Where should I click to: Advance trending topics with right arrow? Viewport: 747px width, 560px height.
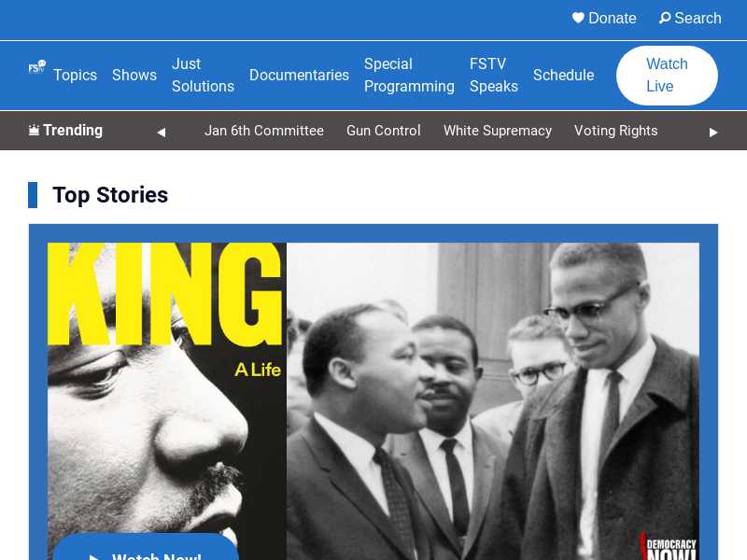click(713, 132)
